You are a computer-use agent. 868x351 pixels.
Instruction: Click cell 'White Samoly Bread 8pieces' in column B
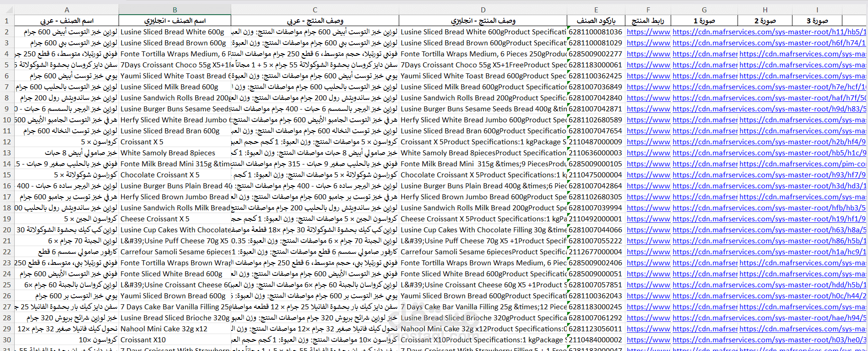(175, 153)
